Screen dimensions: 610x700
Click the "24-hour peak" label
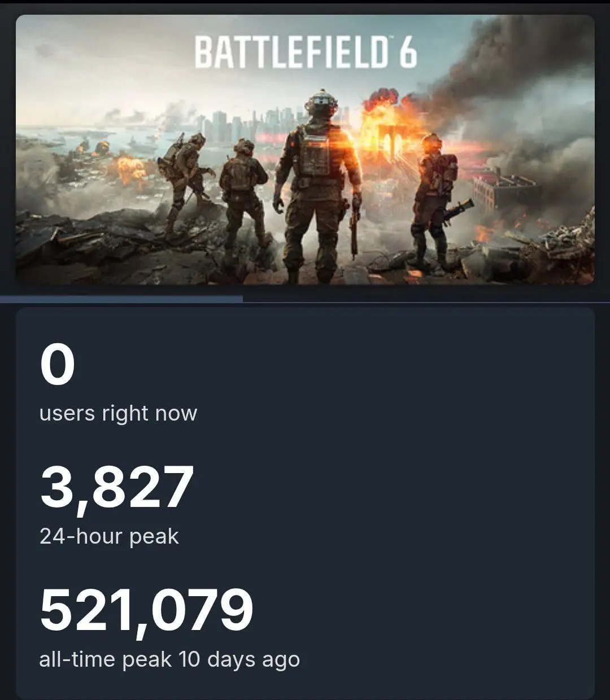coord(109,536)
